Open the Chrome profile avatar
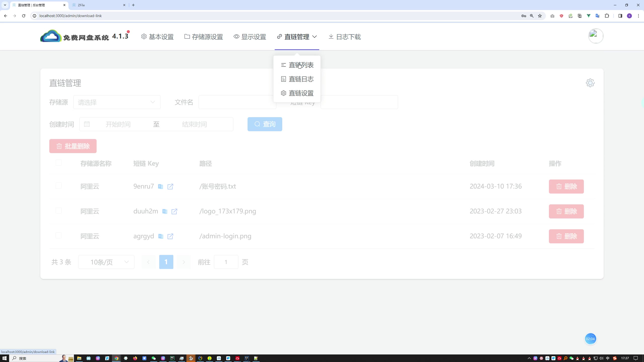 point(629,16)
